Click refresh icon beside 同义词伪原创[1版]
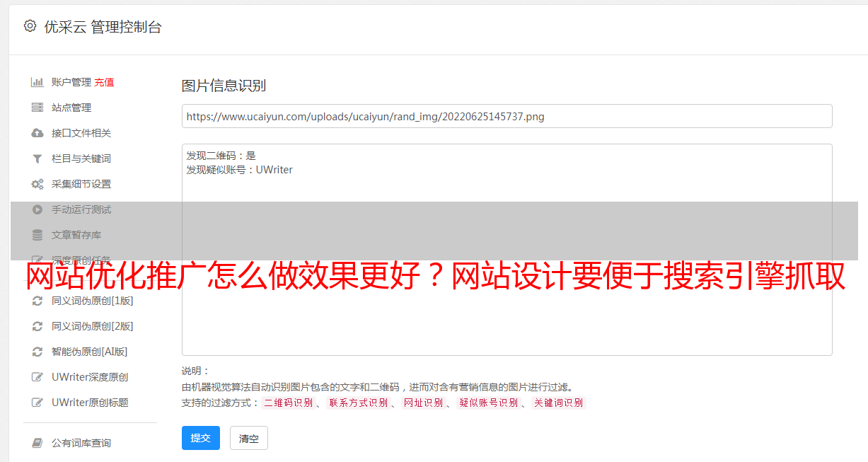868x462 pixels. [37, 301]
